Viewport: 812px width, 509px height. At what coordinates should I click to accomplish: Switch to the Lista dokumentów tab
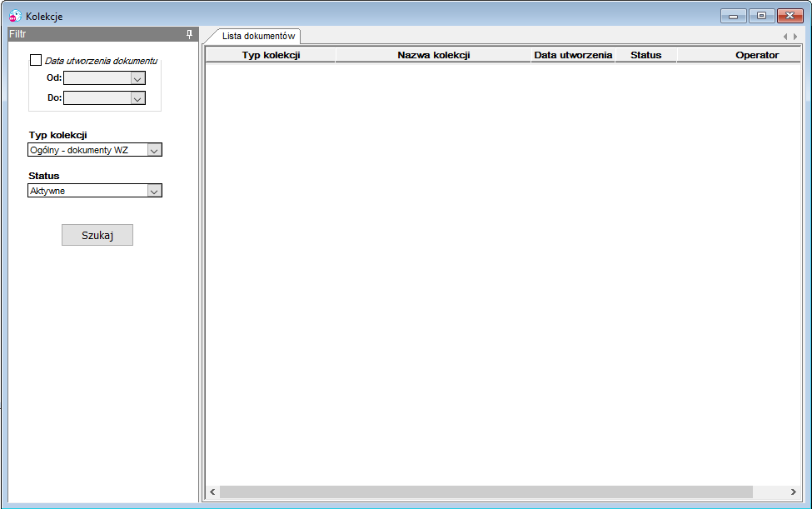coord(258,37)
